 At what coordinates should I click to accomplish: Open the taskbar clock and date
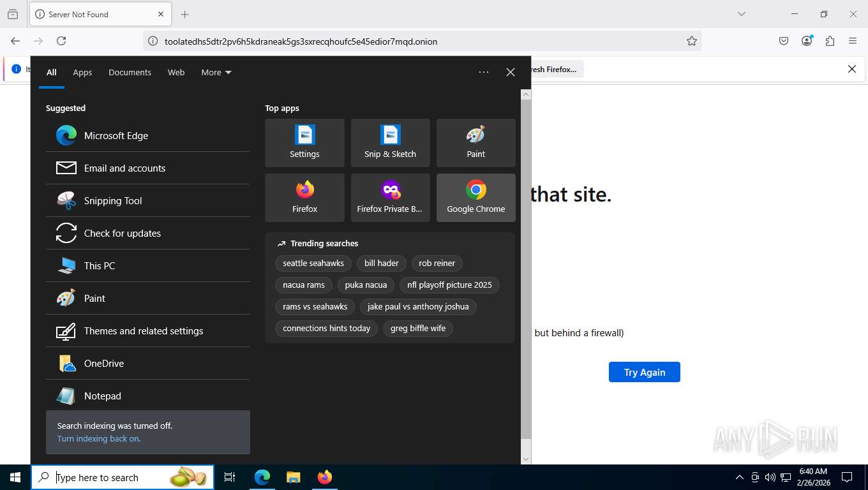point(813,477)
